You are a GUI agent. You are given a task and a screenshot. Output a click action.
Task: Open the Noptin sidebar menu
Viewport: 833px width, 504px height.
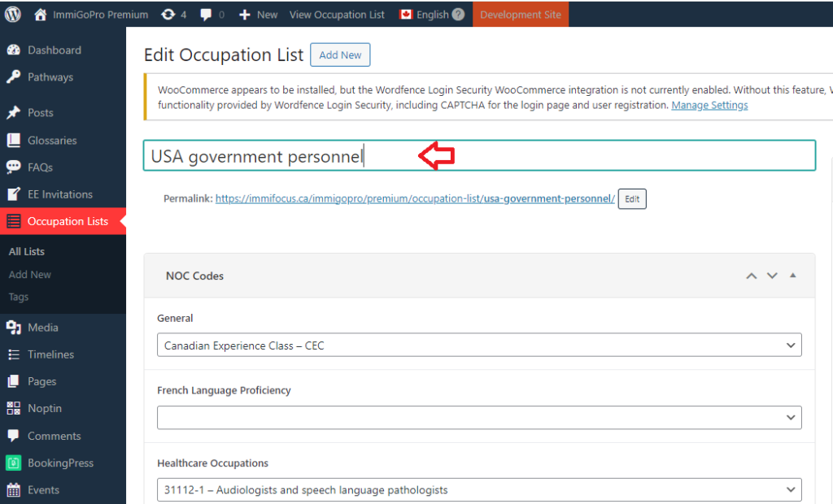[x=44, y=409]
